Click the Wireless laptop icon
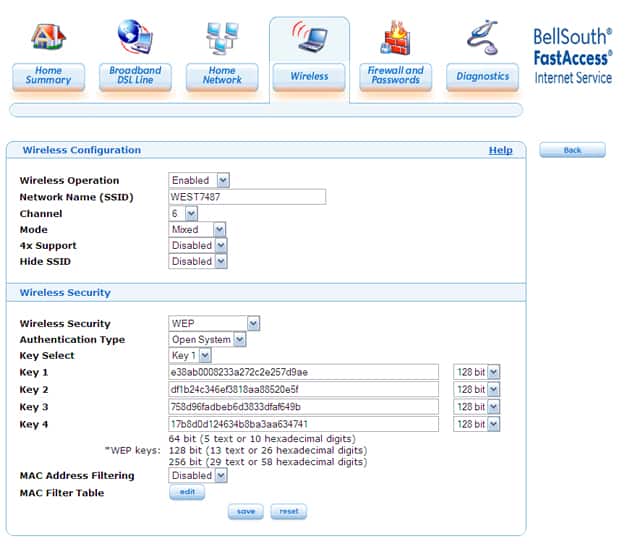The height and width of the screenshot is (544, 640). [309, 38]
